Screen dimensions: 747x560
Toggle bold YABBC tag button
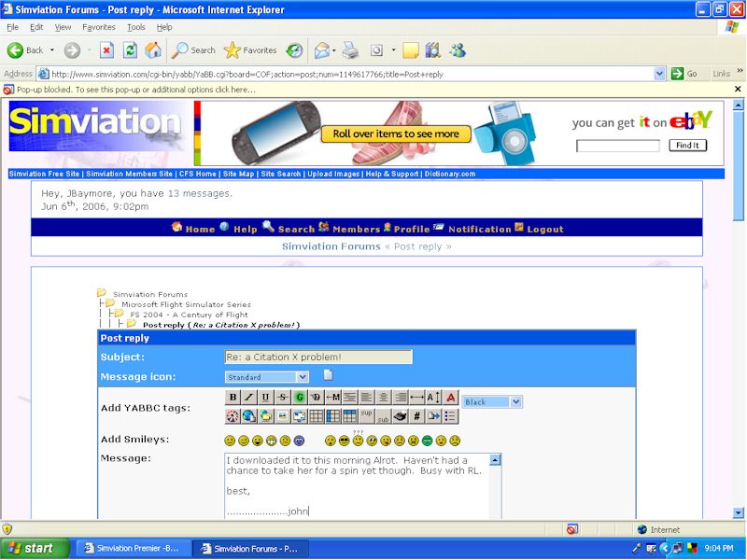[x=233, y=398]
